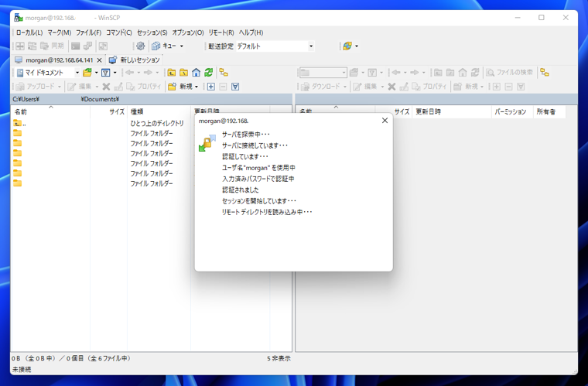Screen dimensions: 588x386
Task: Open the ローカル(L) menu
Action: pyautogui.click(x=29, y=32)
